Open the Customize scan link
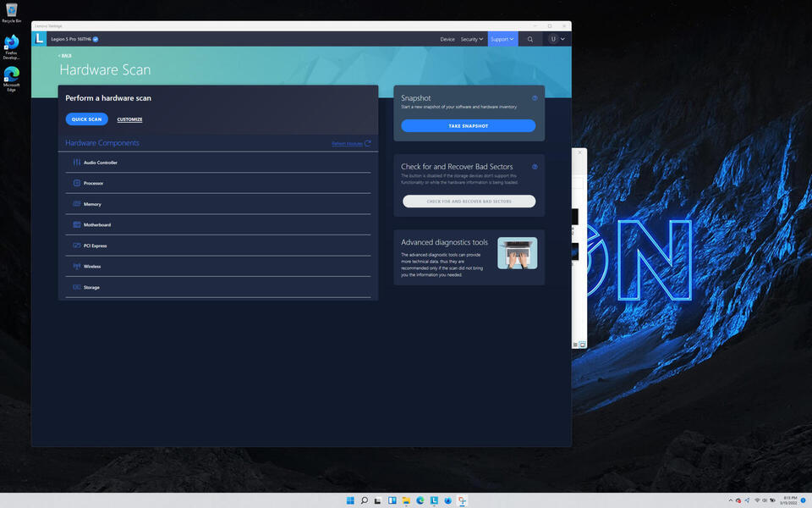812x508 pixels. [x=129, y=119]
